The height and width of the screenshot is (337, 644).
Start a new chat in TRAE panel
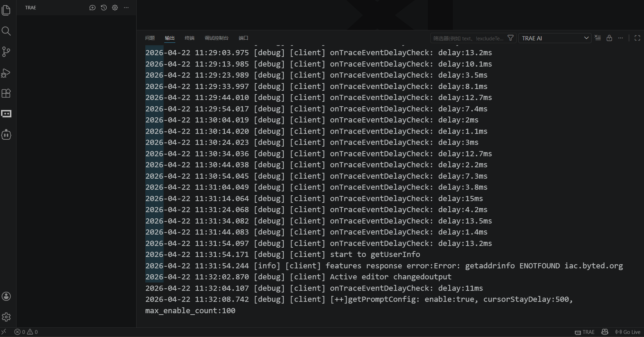(x=92, y=8)
